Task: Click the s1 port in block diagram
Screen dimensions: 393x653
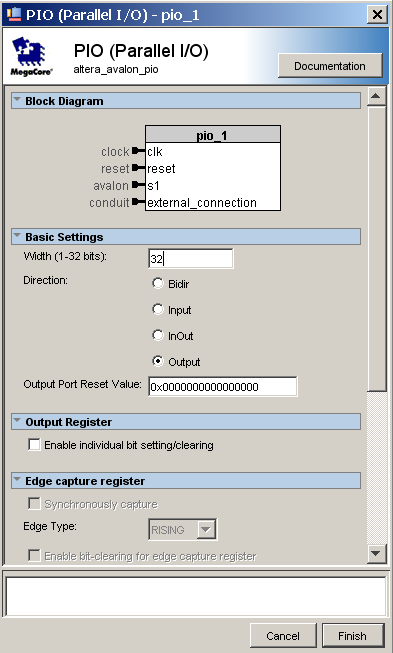Action: [x=153, y=185]
